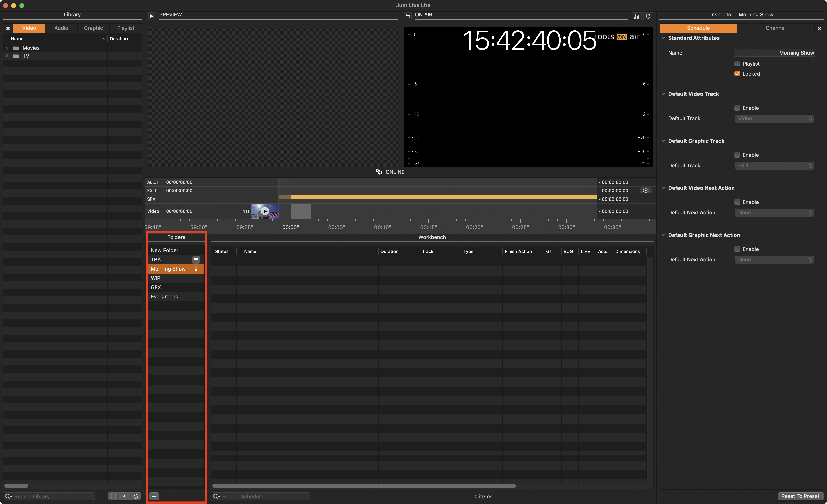Click the On Air TV monitor icon
The image size is (827, 504).
[x=408, y=16]
